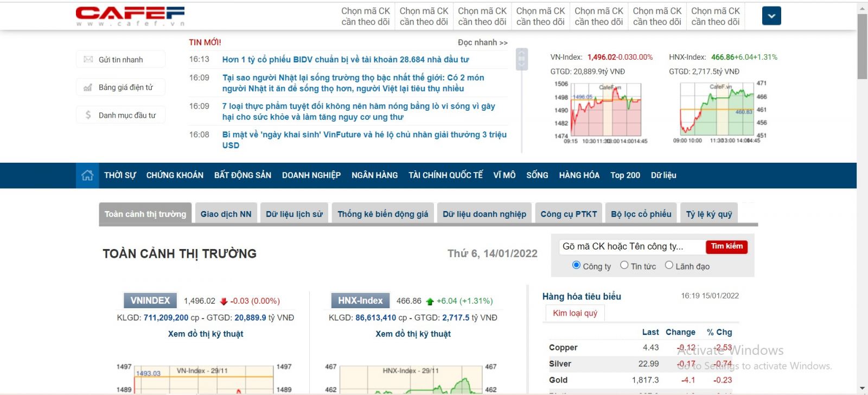868x395 pixels.
Task: Click the HNX-Index label button
Action: (360, 301)
